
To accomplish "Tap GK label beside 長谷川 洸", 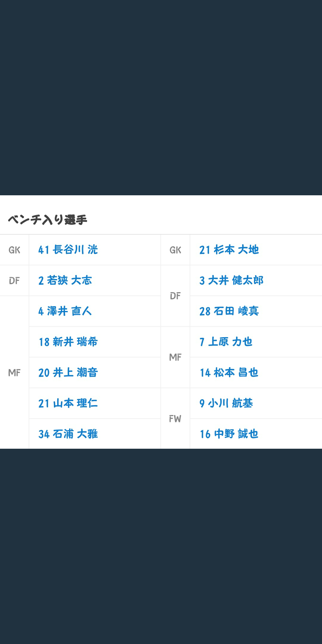I will [14, 250].
